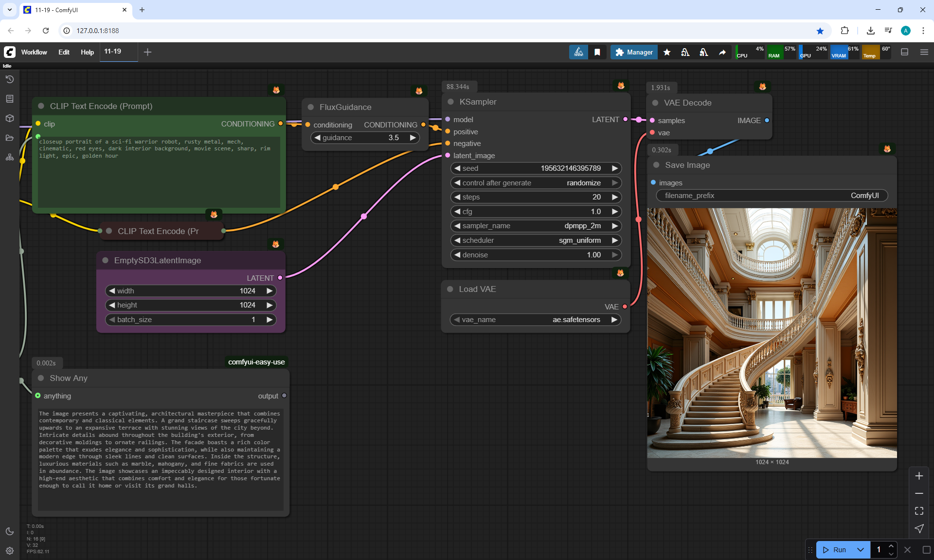Increase guidance value with right arrow
The image size is (934, 560).
(413, 138)
